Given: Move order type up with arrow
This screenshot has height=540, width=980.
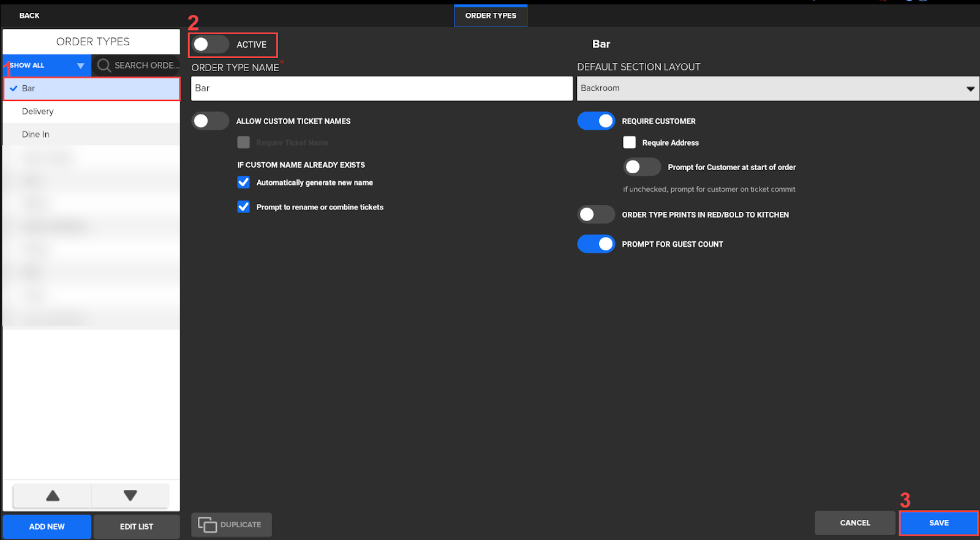Looking at the screenshot, I should (x=53, y=496).
